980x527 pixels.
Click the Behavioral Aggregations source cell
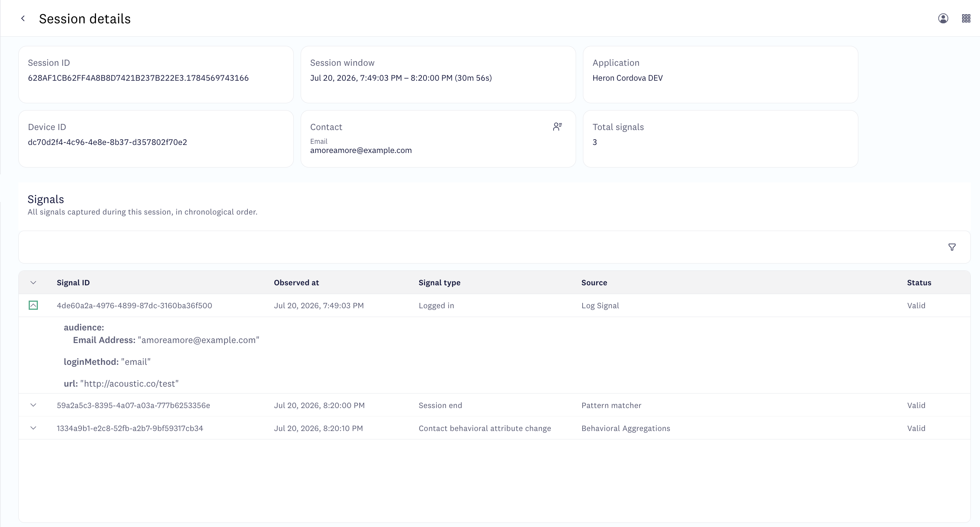pos(626,428)
